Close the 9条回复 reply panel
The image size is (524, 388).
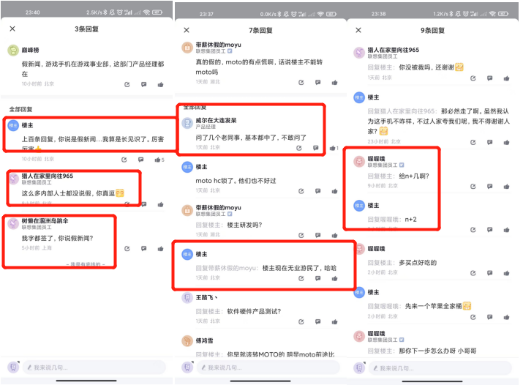358,30
